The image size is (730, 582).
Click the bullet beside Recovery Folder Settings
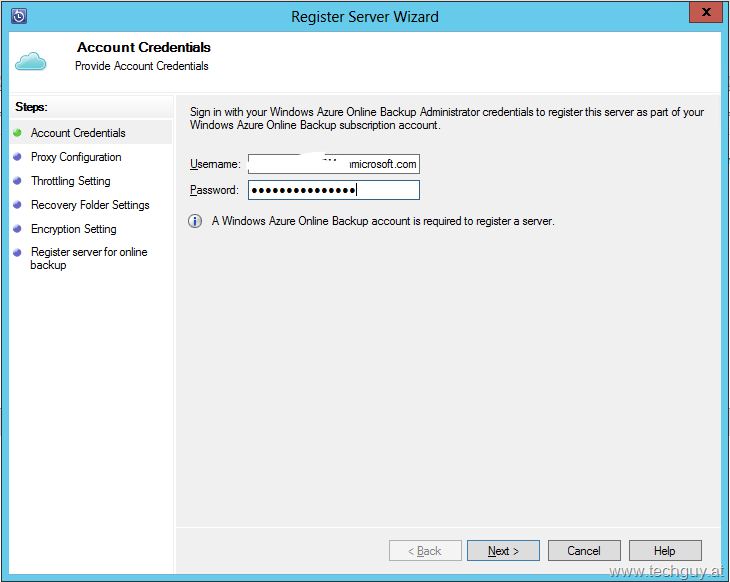17,205
